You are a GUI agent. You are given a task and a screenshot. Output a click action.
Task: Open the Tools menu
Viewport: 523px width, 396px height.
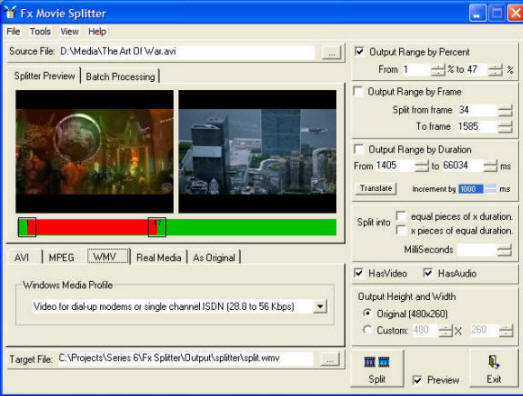pyautogui.click(x=40, y=32)
